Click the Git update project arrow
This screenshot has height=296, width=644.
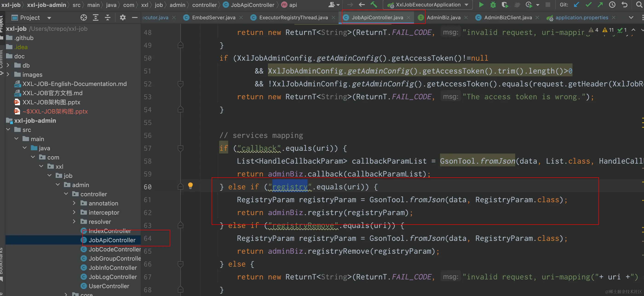coord(577,5)
